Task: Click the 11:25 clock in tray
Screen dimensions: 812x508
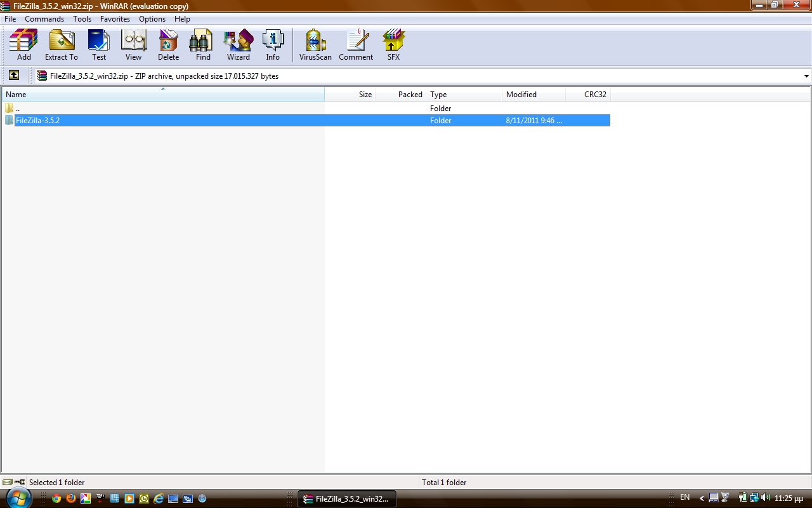Action: coord(789,498)
